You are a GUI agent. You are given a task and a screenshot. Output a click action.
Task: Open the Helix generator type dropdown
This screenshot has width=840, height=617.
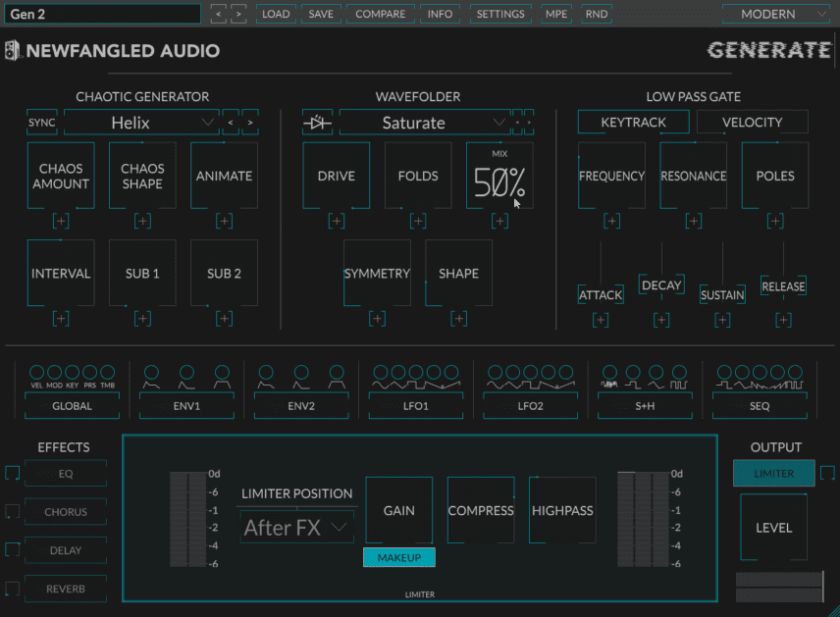pyautogui.click(x=141, y=123)
